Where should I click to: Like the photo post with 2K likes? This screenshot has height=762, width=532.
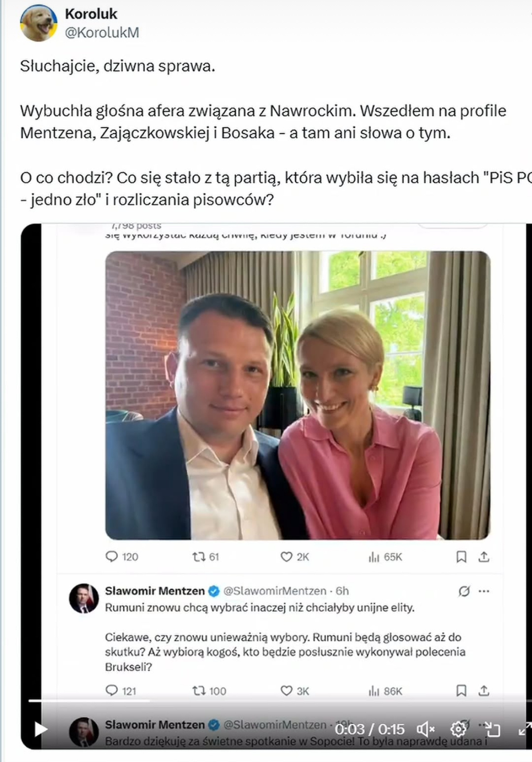point(287,557)
